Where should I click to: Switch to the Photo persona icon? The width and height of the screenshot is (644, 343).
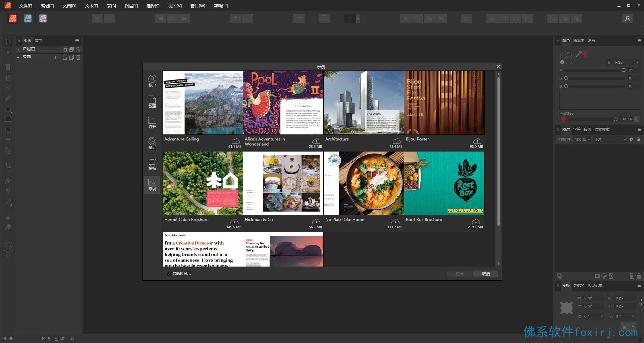[x=43, y=18]
